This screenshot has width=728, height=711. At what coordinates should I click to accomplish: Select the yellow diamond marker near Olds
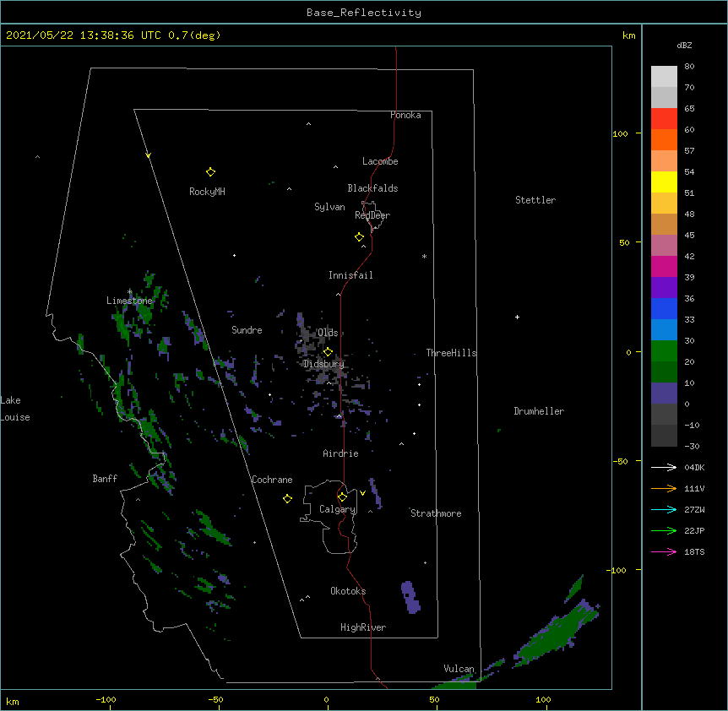pos(328,351)
